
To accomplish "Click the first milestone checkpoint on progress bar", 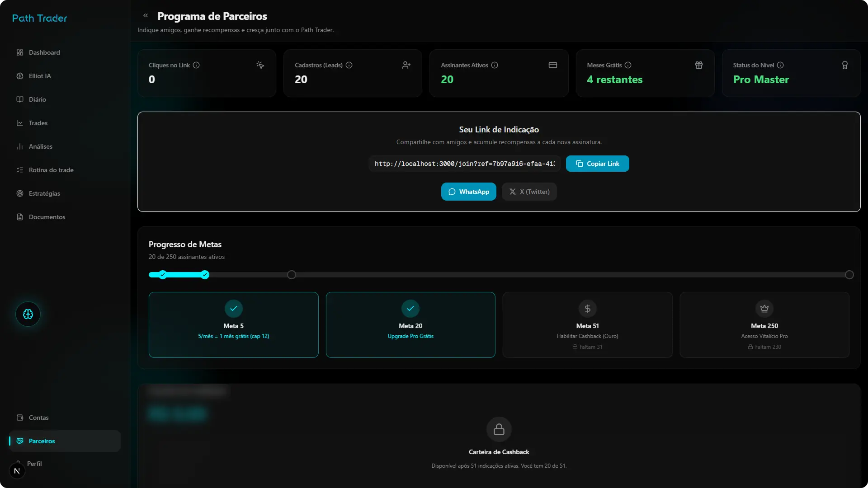I will point(162,274).
